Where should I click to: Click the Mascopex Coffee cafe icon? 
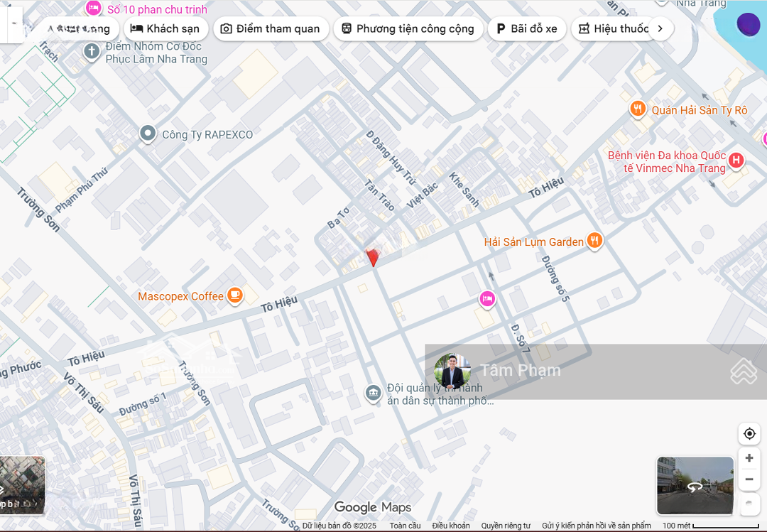pyautogui.click(x=235, y=295)
